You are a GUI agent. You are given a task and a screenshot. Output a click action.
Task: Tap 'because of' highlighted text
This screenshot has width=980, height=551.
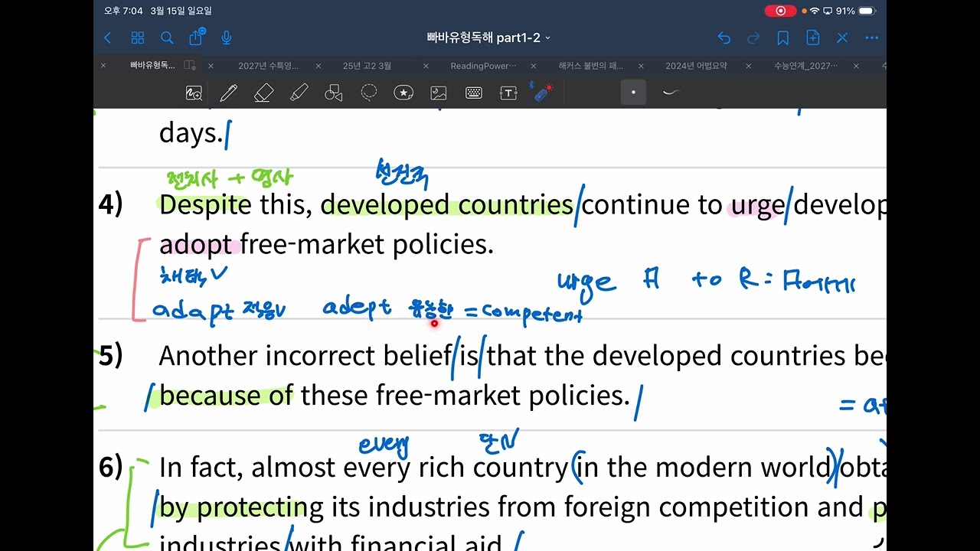[226, 396]
